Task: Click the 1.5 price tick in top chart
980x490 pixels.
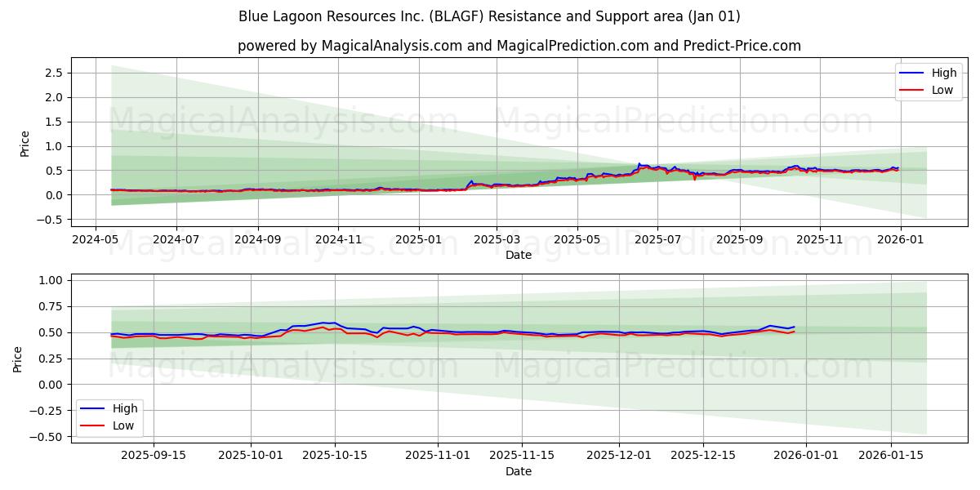Action: pos(55,122)
